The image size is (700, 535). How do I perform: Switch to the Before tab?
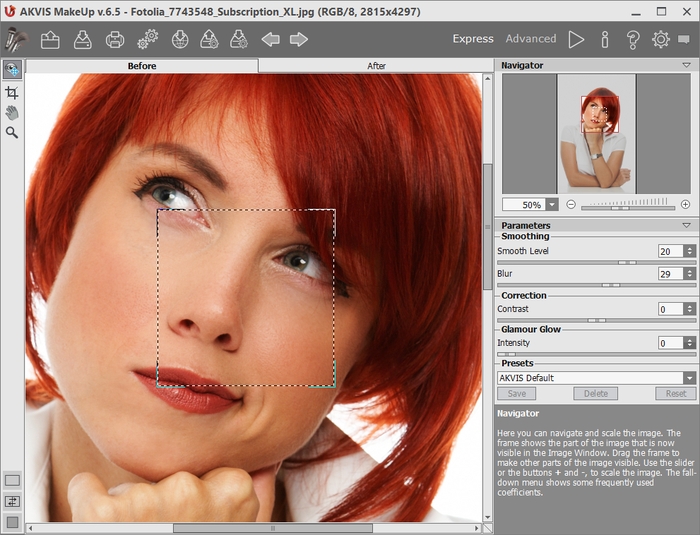point(142,66)
